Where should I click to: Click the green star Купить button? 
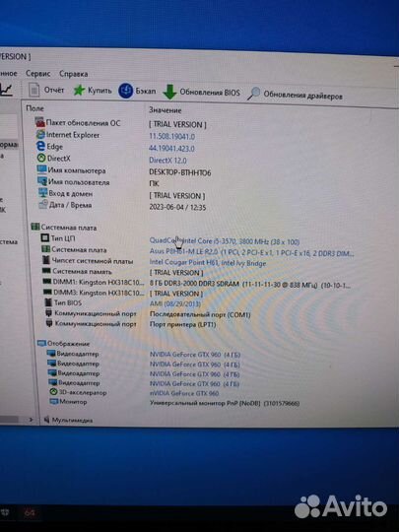pos(93,91)
